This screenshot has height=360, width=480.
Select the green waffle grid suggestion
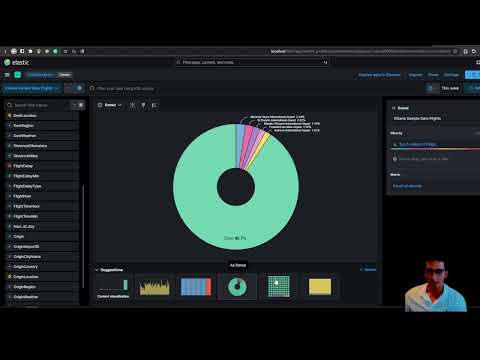[279, 286]
